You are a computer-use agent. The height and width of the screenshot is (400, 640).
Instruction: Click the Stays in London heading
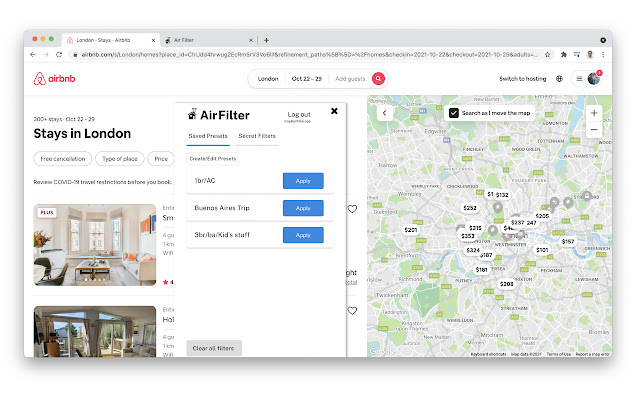82,133
